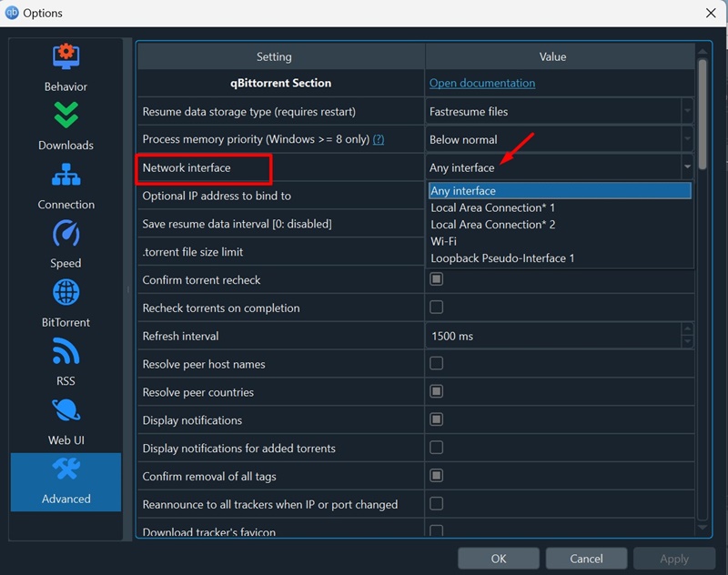
Task: Click Open documentation link
Action: [x=482, y=83]
